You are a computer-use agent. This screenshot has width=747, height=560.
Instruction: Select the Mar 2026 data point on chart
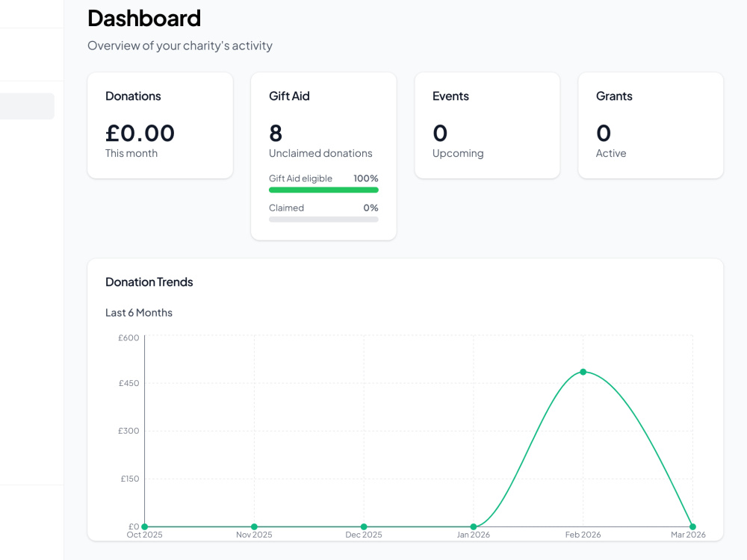692,526
